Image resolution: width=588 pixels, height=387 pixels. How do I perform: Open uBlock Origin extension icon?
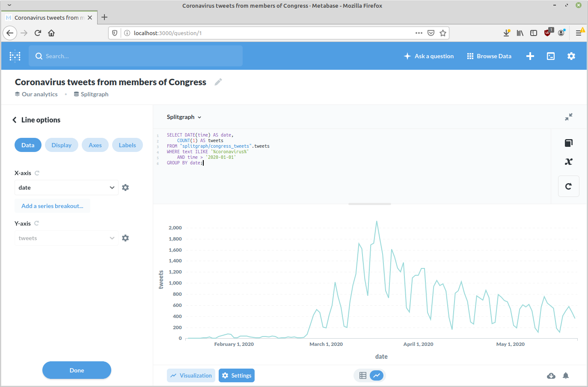click(548, 33)
